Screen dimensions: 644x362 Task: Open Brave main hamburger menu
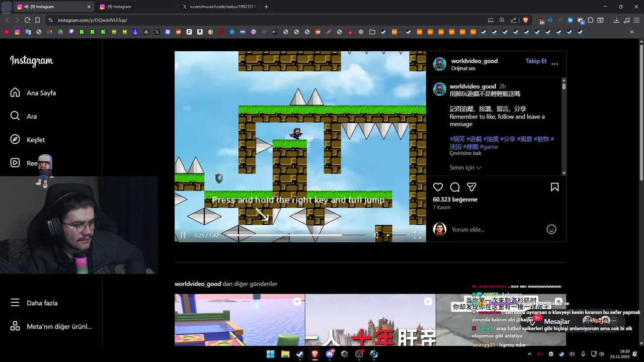click(636, 20)
